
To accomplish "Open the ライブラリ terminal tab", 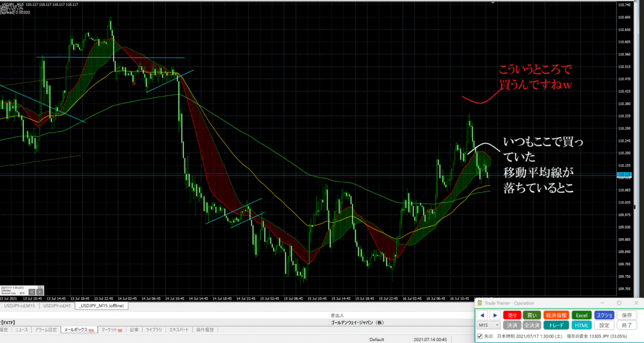I will pyautogui.click(x=153, y=330).
